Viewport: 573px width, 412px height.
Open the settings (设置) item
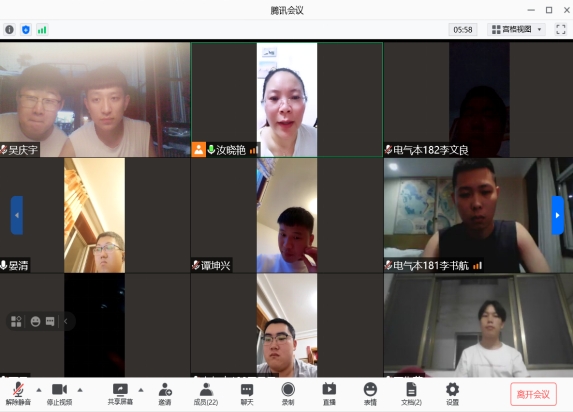click(452, 394)
